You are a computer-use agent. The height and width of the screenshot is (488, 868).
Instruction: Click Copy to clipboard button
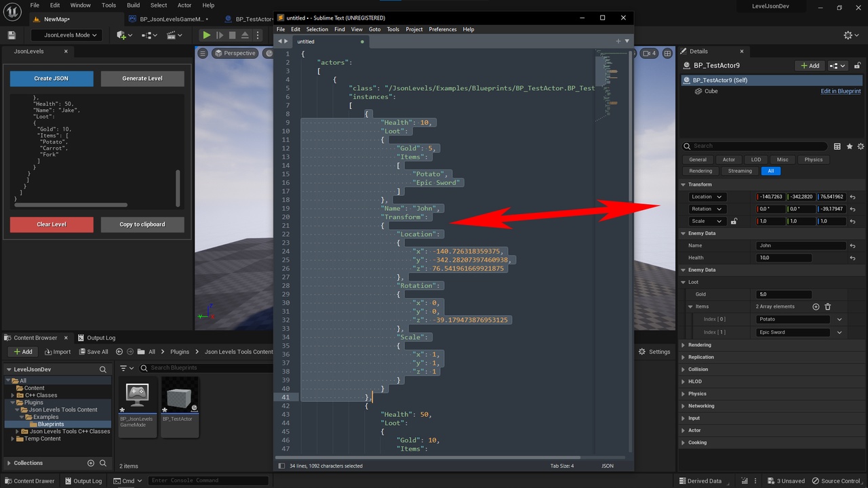click(x=142, y=224)
